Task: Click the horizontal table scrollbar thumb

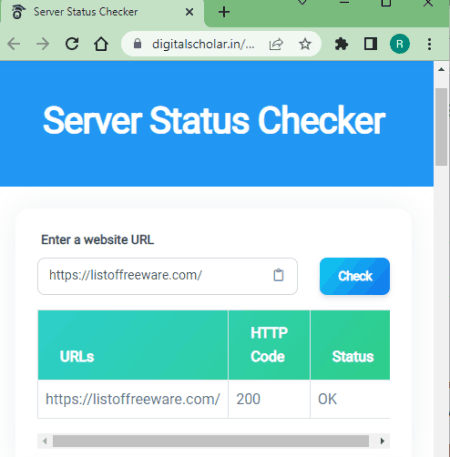Action: pyautogui.click(x=211, y=441)
